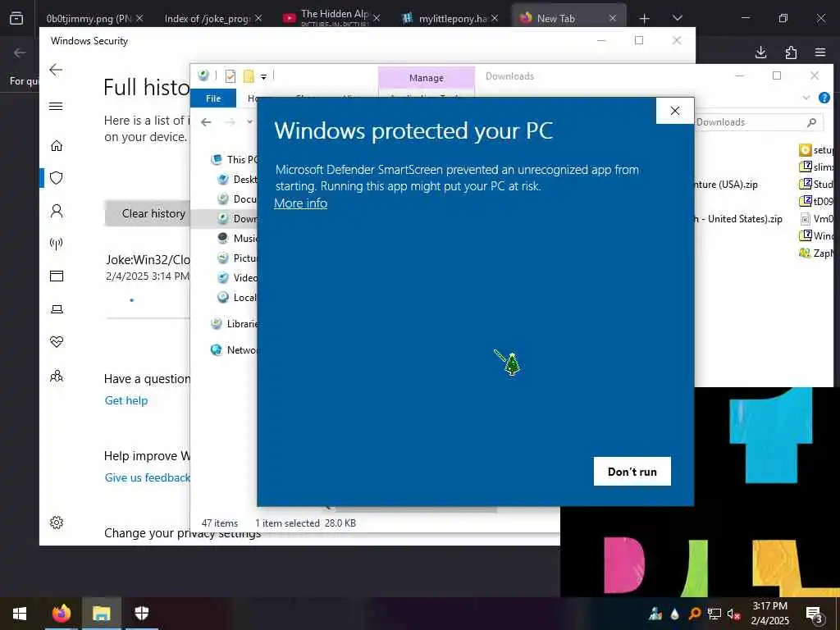Open Firefox View icon at top-left
The height and width of the screenshot is (630, 840).
click(16, 18)
